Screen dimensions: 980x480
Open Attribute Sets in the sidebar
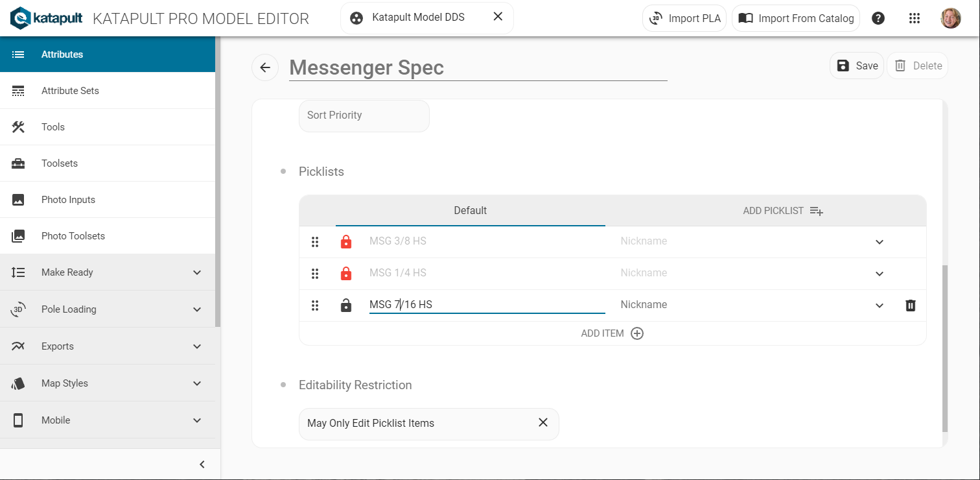(x=70, y=91)
